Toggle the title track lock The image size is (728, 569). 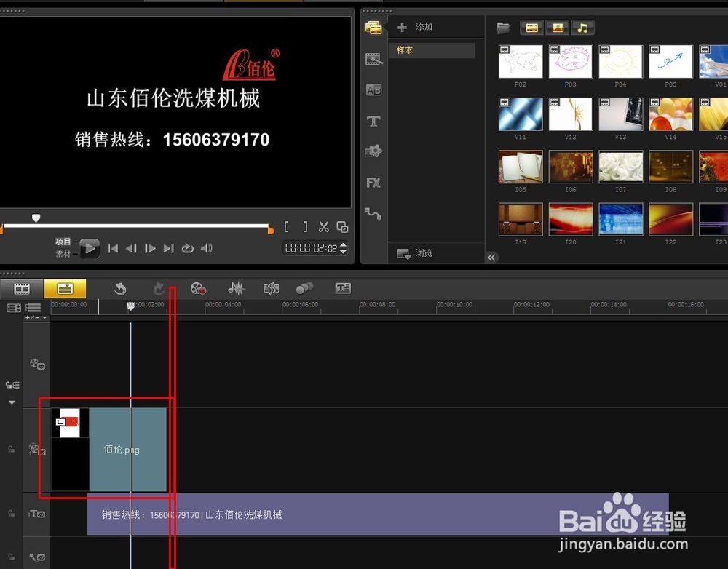click(11, 513)
